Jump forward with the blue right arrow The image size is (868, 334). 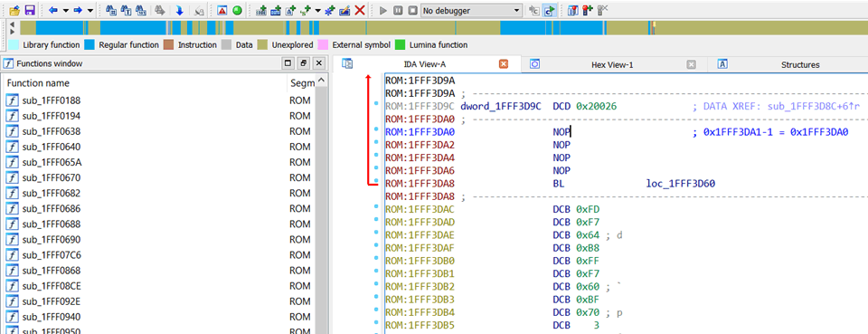[x=78, y=10]
